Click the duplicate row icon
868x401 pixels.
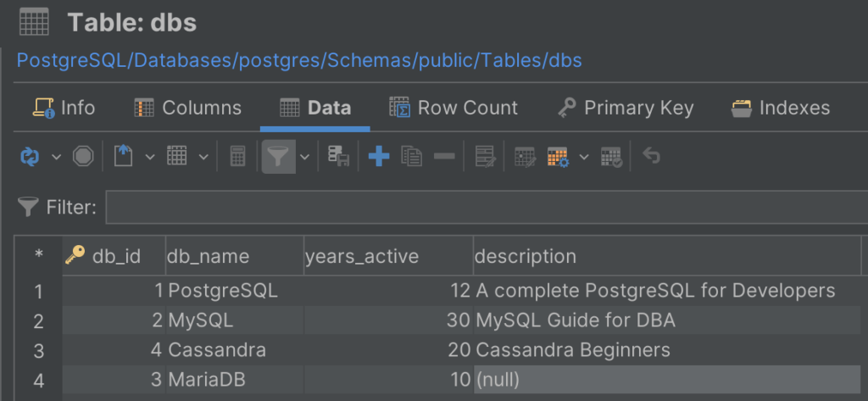pyautogui.click(x=411, y=157)
